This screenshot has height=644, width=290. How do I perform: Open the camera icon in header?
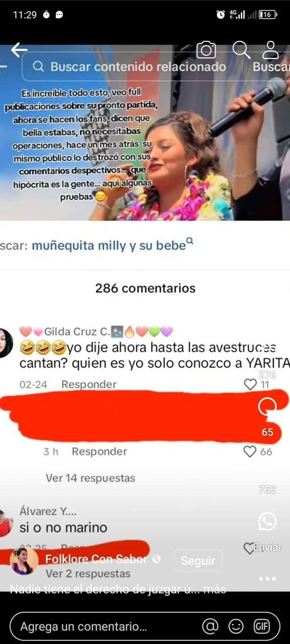coord(206,50)
